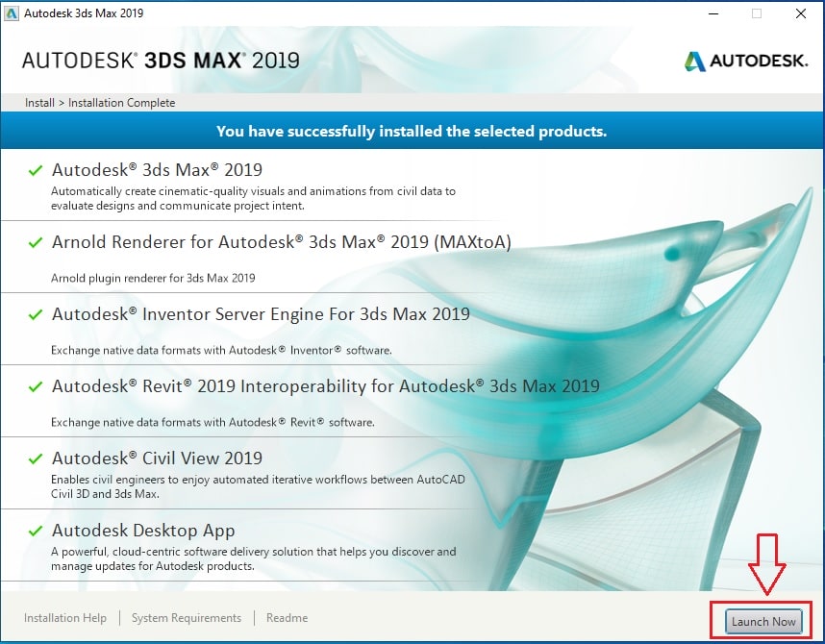825x644 pixels.
Task: Click the green checkmark beside Arnold Renderer
Action: point(36,242)
